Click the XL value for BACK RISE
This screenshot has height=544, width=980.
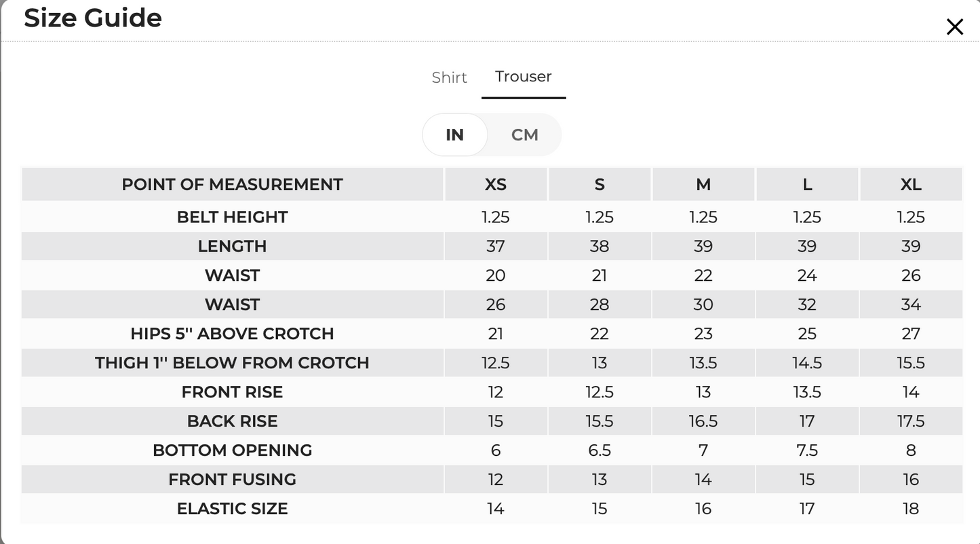tap(911, 421)
